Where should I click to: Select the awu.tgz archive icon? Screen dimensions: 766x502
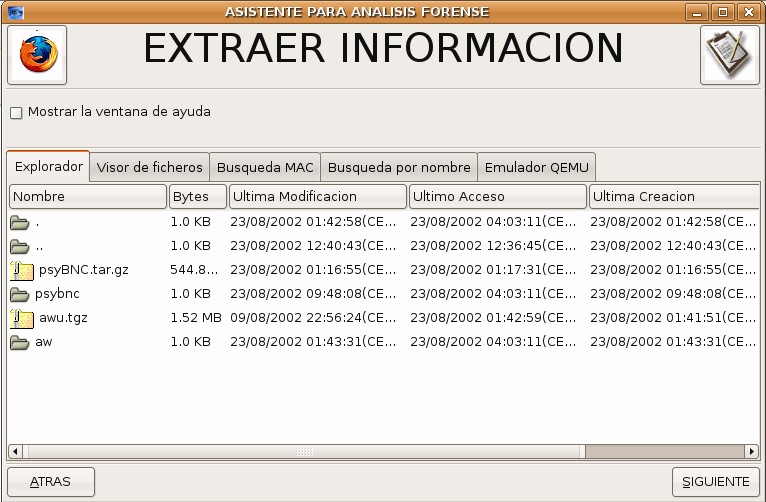pos(21,318)
